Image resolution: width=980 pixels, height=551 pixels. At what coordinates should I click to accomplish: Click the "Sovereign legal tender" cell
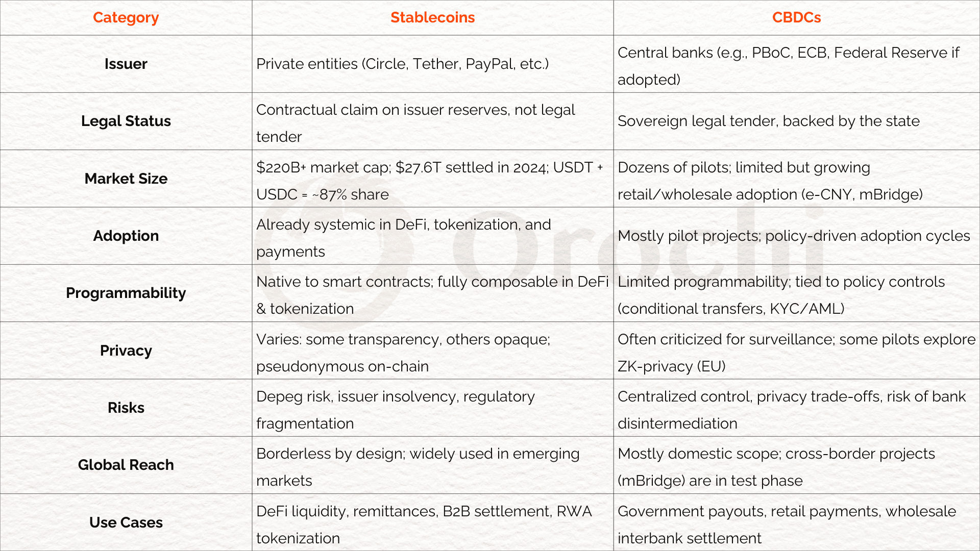tap(768, 121)
